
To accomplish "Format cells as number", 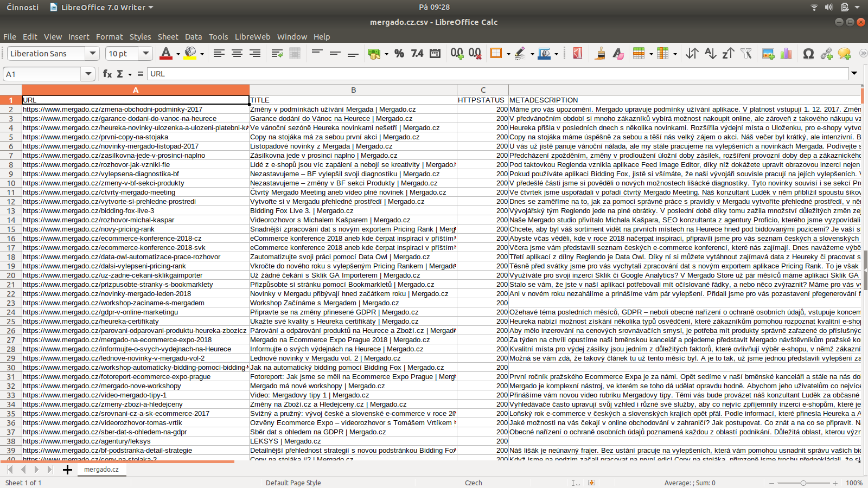I will coord(417,54).
